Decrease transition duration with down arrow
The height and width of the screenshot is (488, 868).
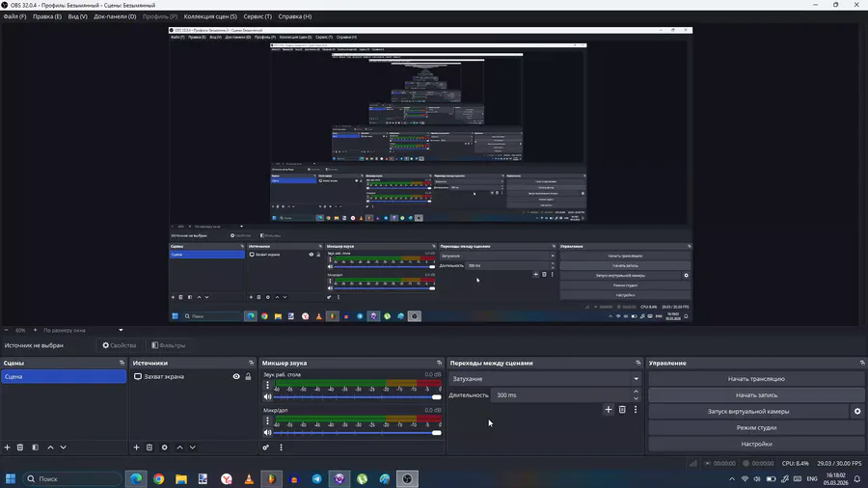point(636,398)
